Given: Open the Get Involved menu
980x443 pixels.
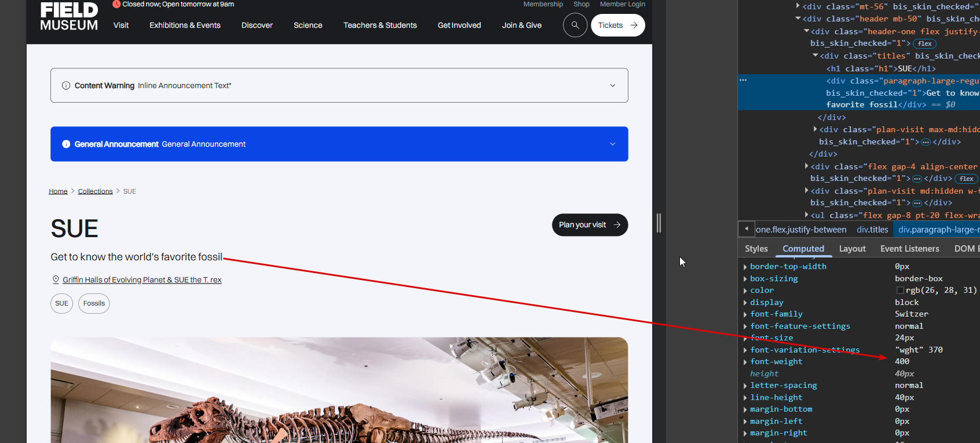Looking at the screenshot, I should (459, 26).
